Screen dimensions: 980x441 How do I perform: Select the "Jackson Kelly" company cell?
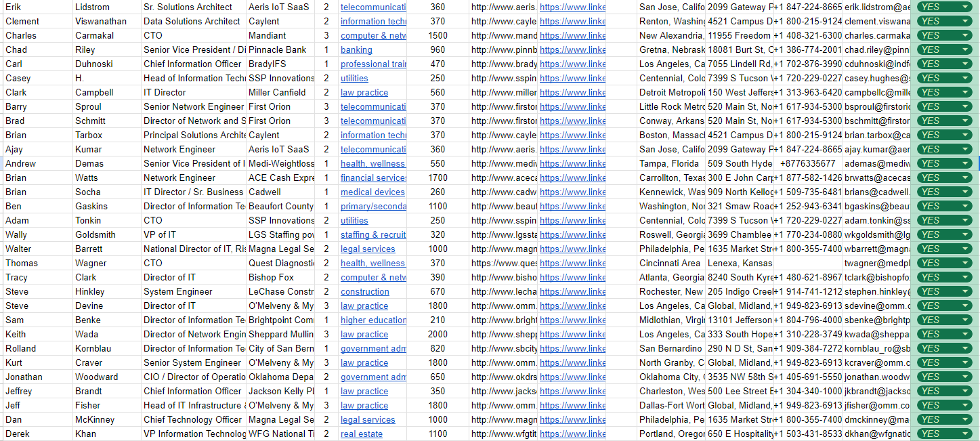pyautogui.click(x=280, y=391)
